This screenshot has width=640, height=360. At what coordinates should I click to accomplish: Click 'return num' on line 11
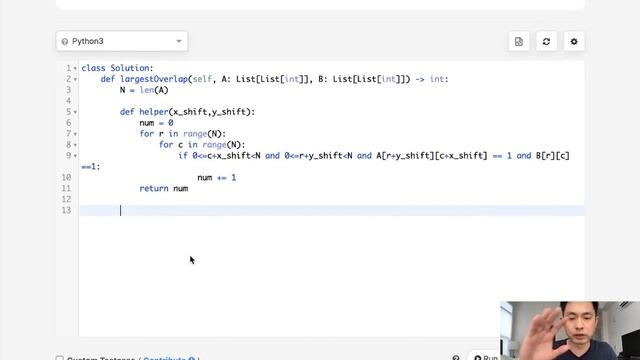164,189
